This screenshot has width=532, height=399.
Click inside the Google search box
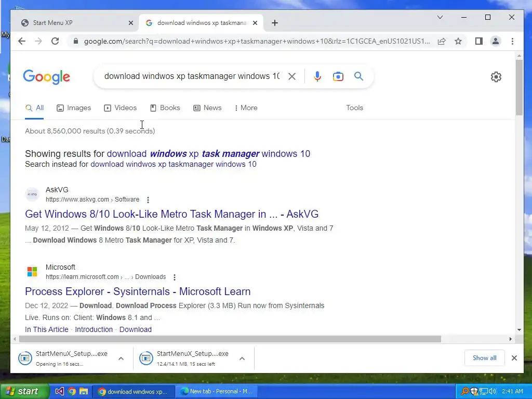pyautogui.click(x=192, y=76)
